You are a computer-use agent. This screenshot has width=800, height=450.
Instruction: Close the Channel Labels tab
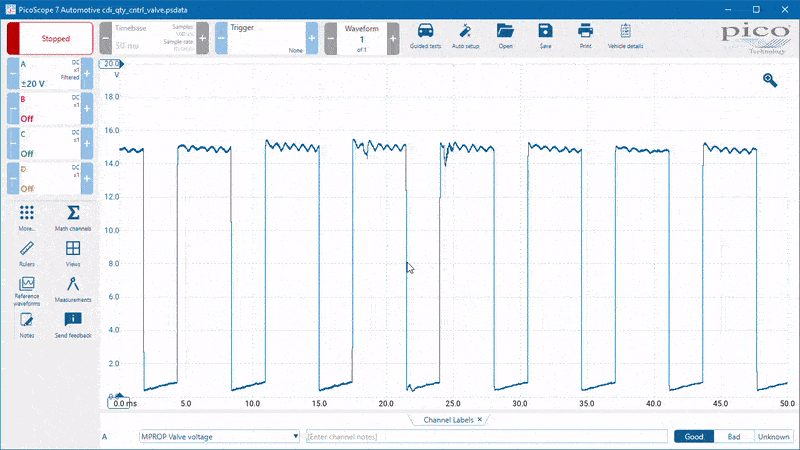480,419
